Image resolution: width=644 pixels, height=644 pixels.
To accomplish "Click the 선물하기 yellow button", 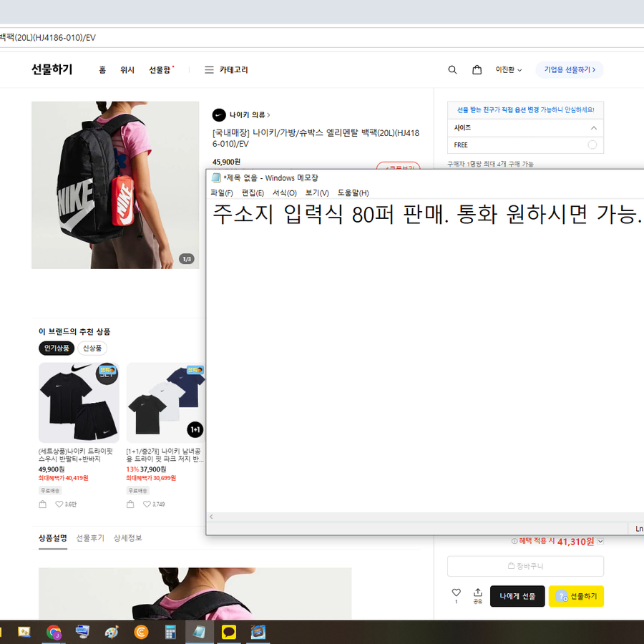I will (576, 596).
